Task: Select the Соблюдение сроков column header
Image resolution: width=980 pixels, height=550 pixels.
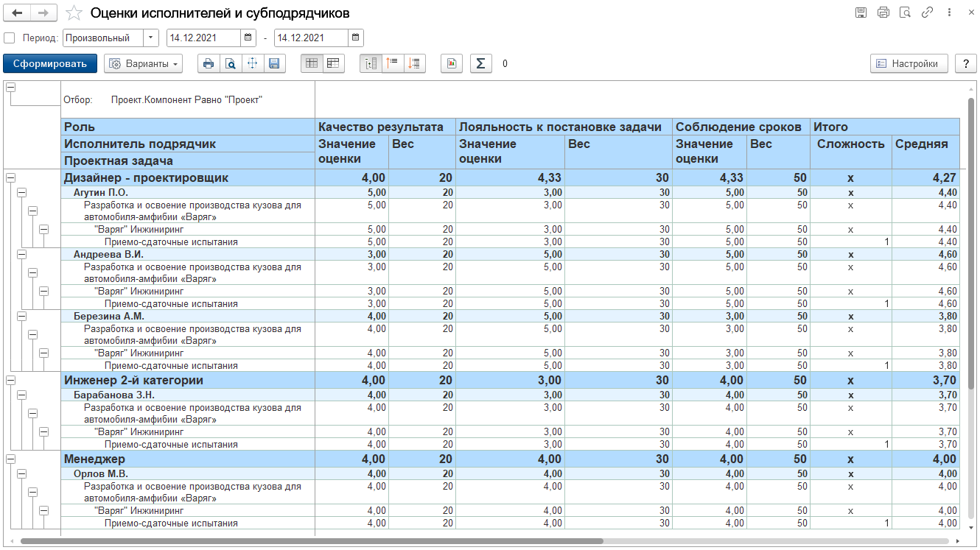Action: coord(741,127)
